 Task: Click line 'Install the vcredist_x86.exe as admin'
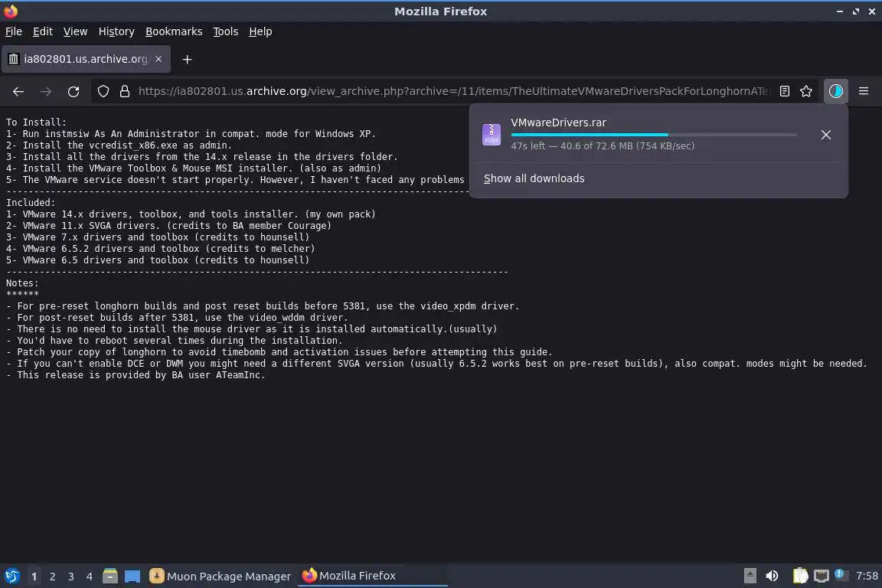(119, 145)
